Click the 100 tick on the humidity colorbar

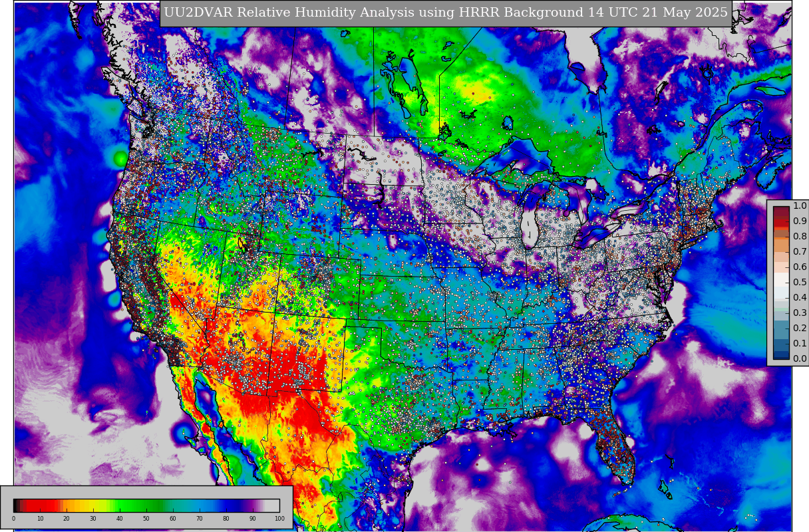tap(279, 518)
